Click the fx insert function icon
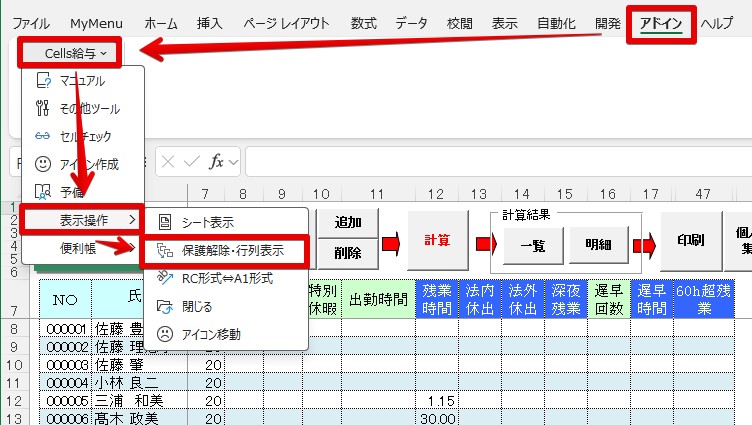752x425 pixels. (215, 162)
